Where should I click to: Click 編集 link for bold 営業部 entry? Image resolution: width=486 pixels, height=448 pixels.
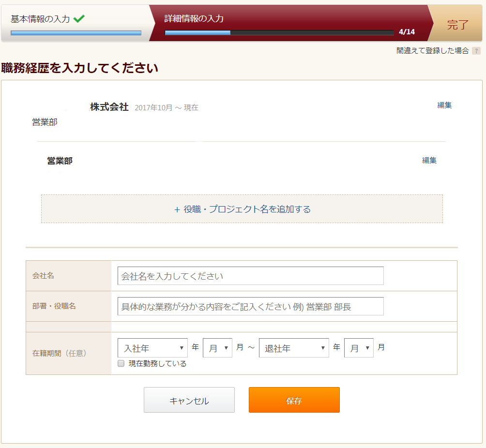click(429, 160)
